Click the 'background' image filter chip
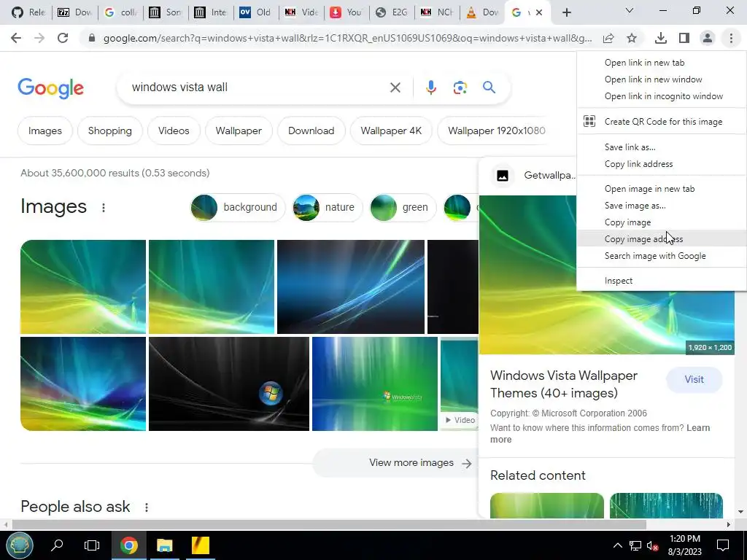This screenshot has width=747, height=560. point(237,207)
